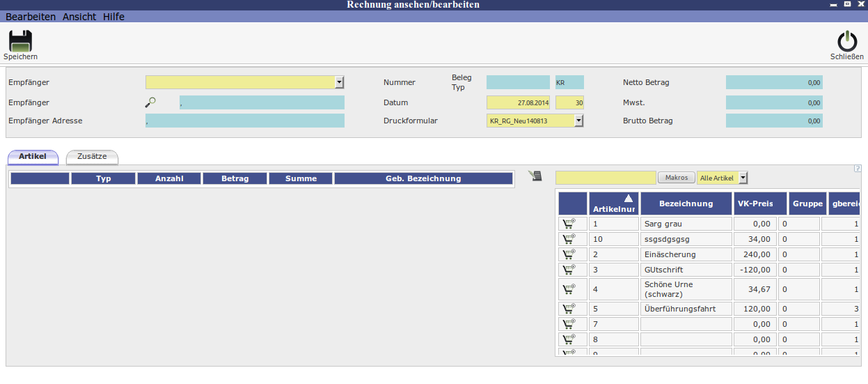Add Schöne Urne (schwarz) via cart icon
Image resolution: width=868 pixels, height=384 pixels.
click(569, 289)
